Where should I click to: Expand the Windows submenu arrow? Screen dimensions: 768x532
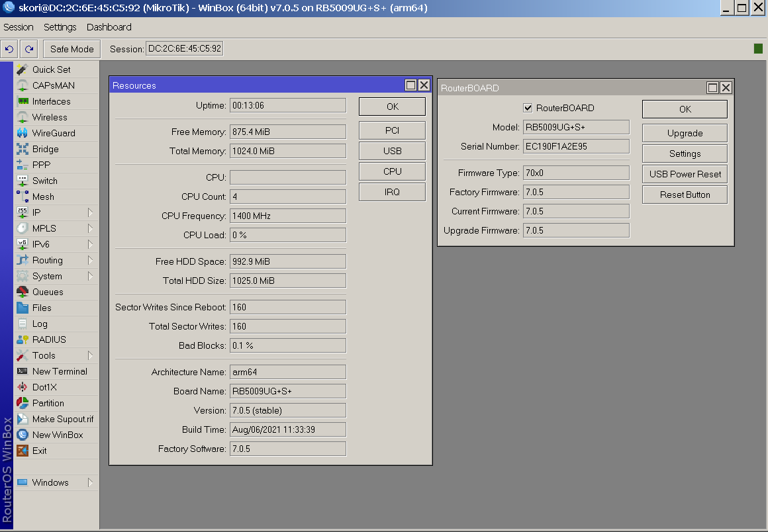[x=91, y=482]
